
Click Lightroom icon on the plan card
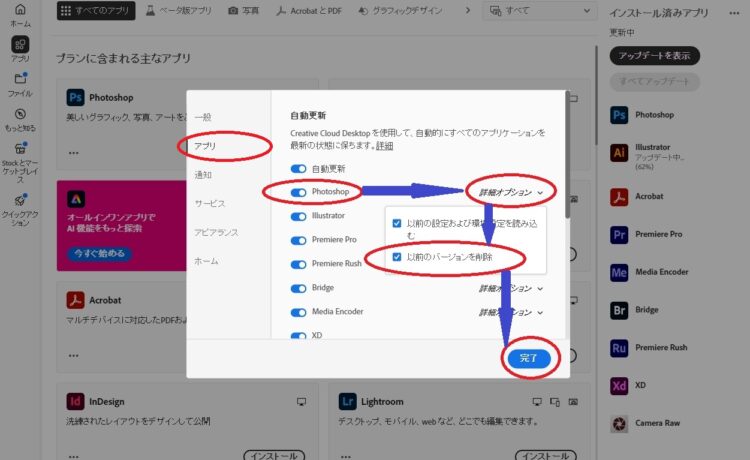coord(347,402)
